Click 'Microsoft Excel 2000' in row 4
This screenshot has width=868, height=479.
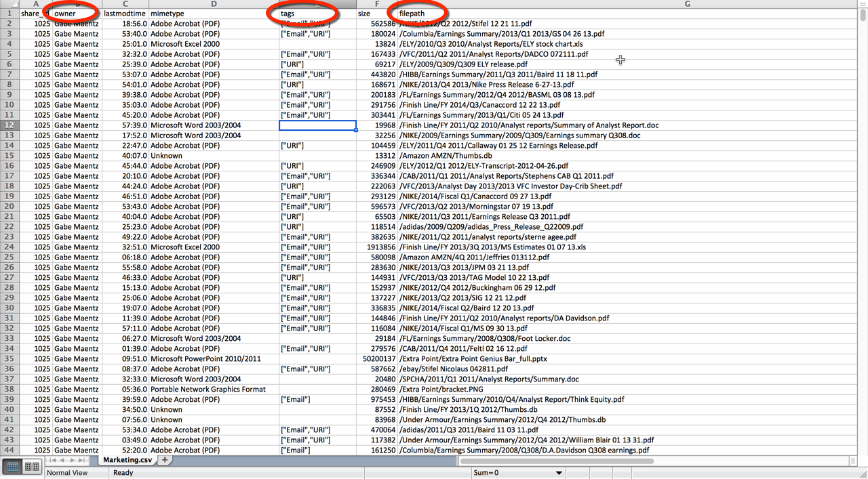[214, 44]
